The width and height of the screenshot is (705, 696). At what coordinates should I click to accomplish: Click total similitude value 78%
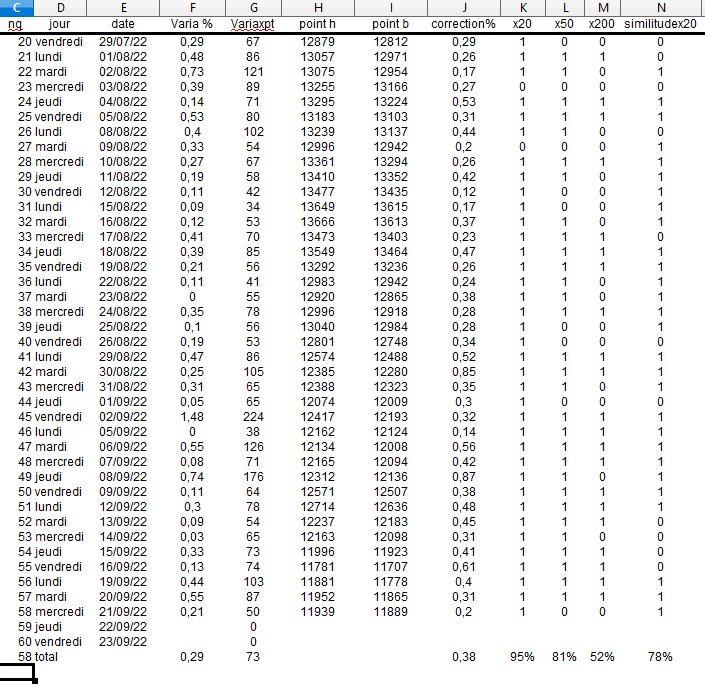tap(660, 657)
